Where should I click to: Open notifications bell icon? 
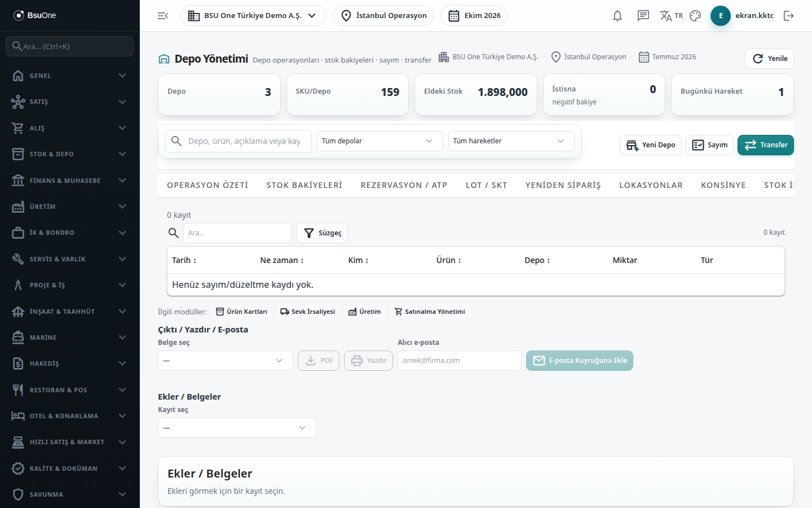617,16
